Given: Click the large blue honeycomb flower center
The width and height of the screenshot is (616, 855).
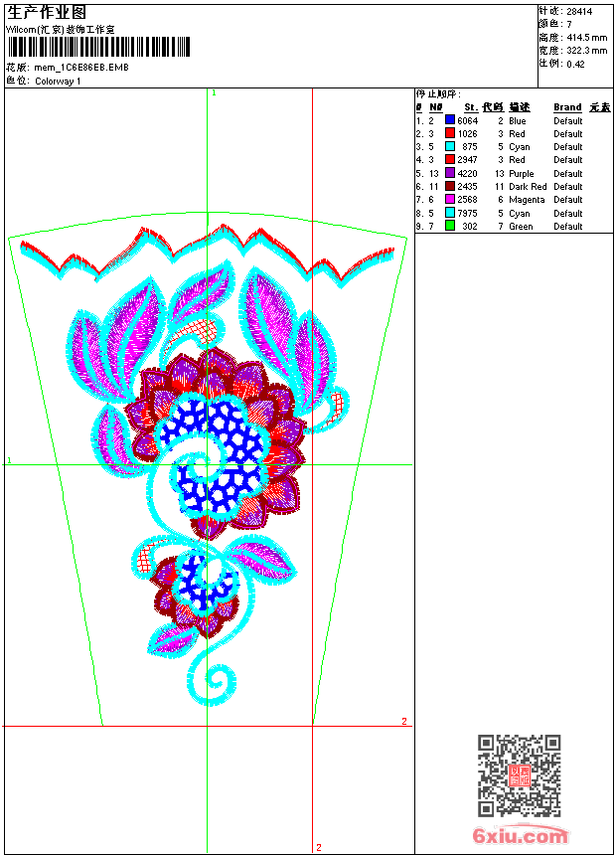Looking at the screenshot, I should [x=217, y=452].
